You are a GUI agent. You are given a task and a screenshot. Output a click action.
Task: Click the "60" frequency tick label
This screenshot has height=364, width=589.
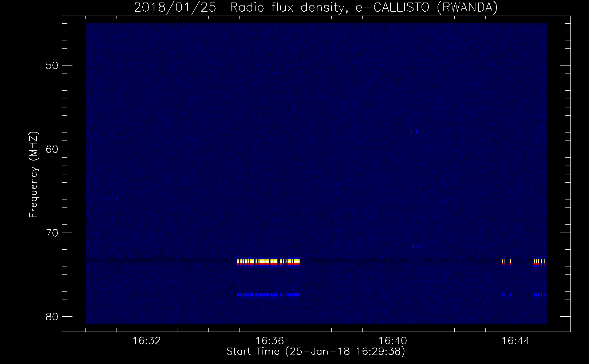point(52,149)
